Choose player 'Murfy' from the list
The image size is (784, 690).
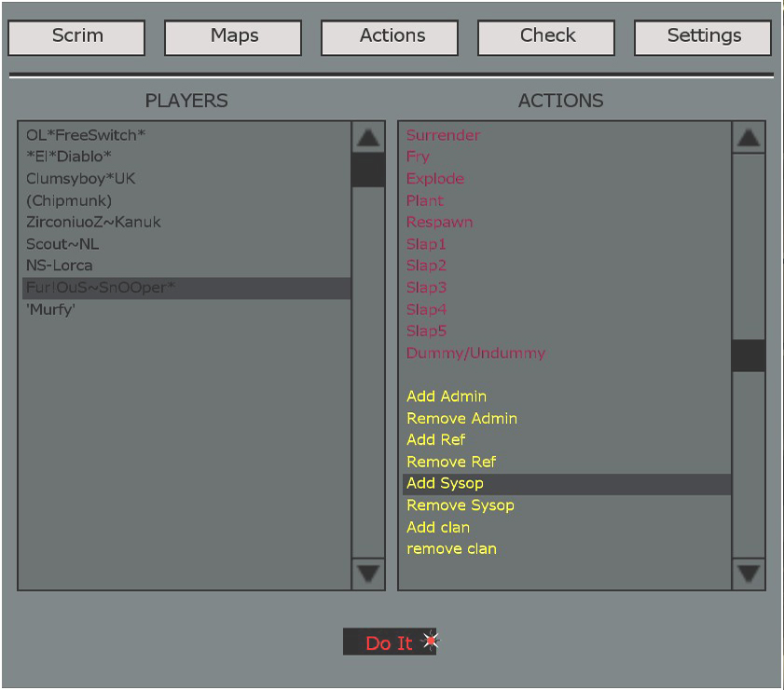tap(51, 310)
